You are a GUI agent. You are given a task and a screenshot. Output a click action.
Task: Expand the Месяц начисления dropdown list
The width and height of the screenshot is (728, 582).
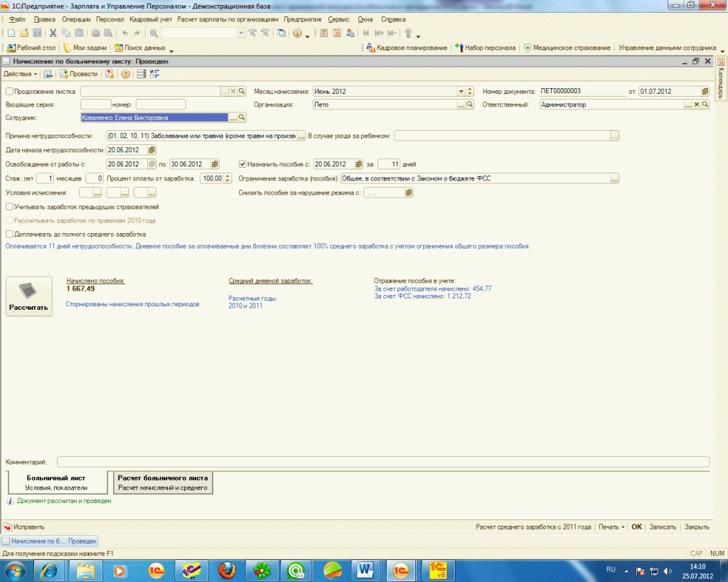tap(461, 92)
